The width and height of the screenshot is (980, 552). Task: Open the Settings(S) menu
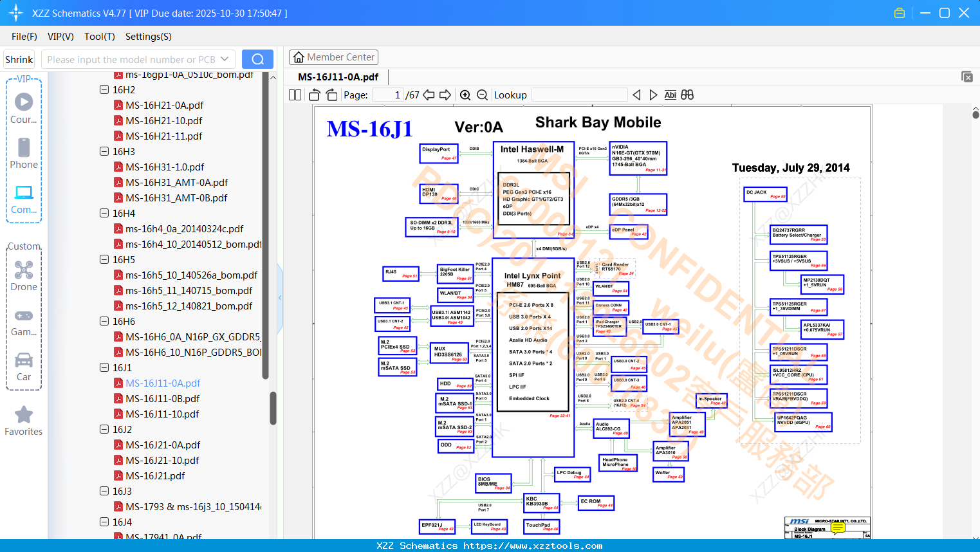tap(149, 37)
